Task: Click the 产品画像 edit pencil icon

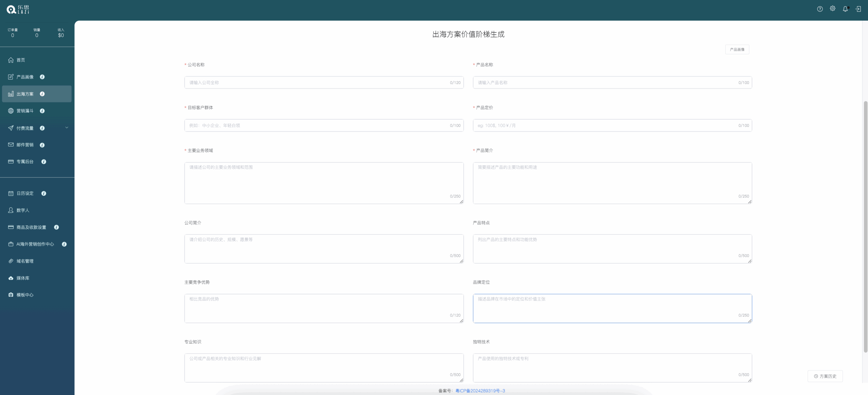Action: coord(11,77)
